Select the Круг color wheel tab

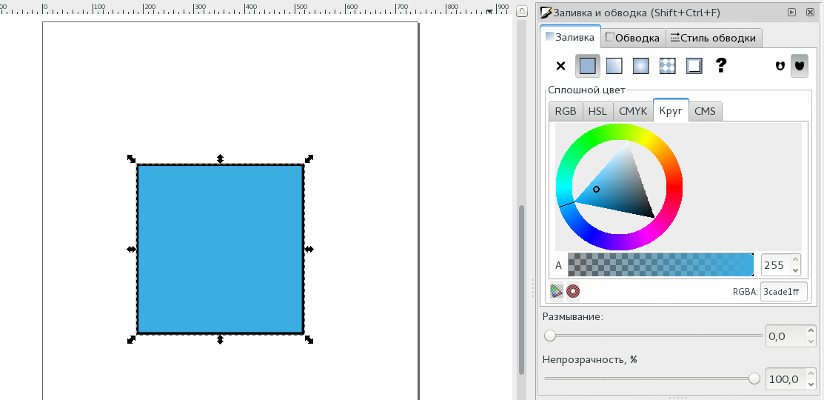(671, 110)
